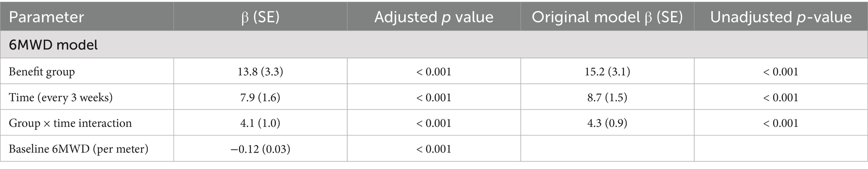
Task: Select the 7.9 (1.6) cell
Action: (260, 97)
